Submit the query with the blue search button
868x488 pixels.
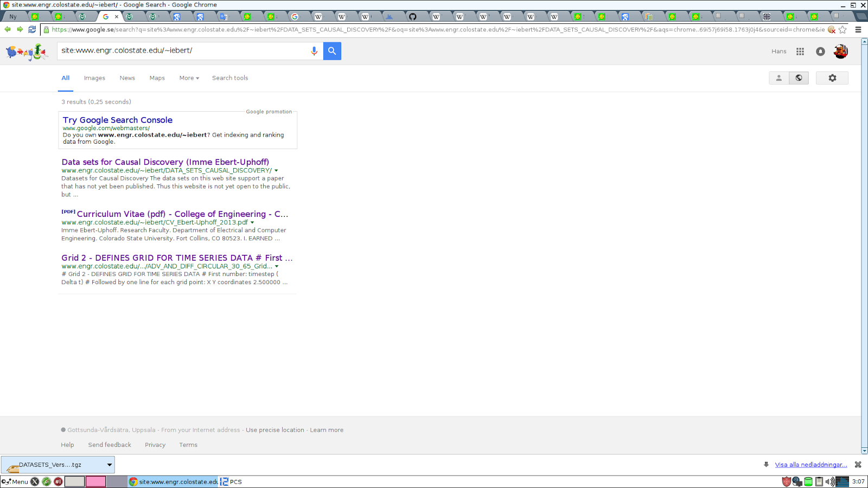coord(332,51)
